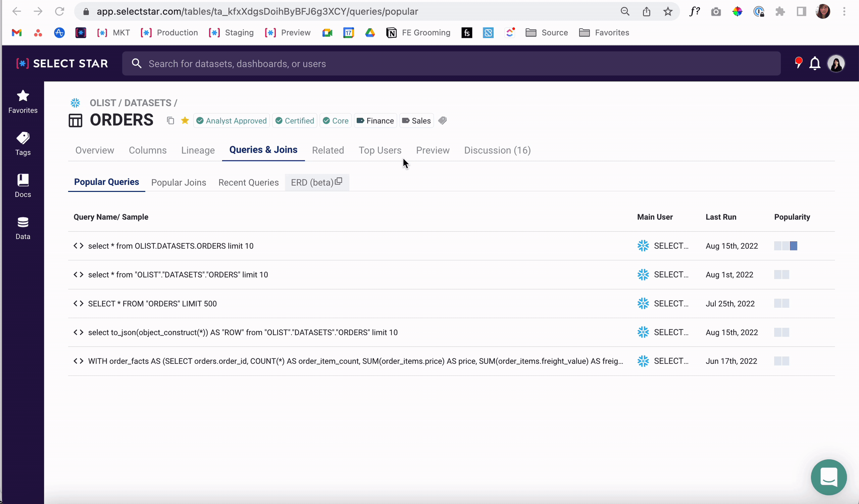The width and height of the screenshot is (859, 504).
Task: Click the Analyst Approved badge icon
Action: pyautogui.click(x=200, y=120)
